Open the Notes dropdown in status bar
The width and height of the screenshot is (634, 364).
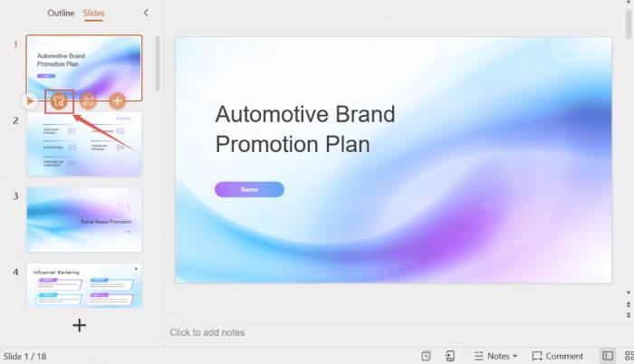tap(496, 356)
